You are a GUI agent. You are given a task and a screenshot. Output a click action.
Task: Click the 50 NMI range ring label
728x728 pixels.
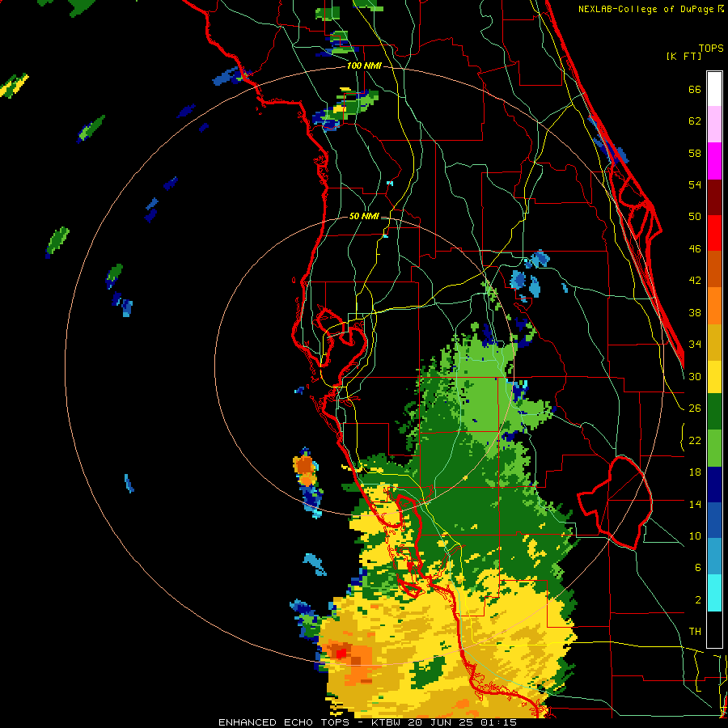click(364, 216)
